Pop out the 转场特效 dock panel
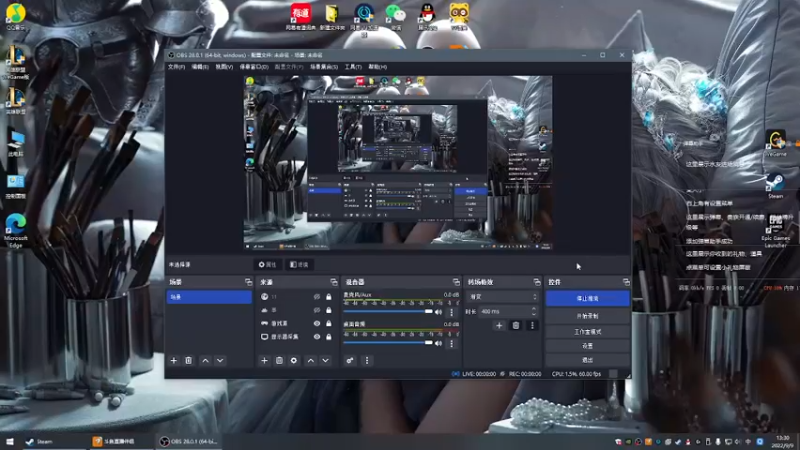The height and width of the screenshot is (450, 800). click(x=537, y=282)
